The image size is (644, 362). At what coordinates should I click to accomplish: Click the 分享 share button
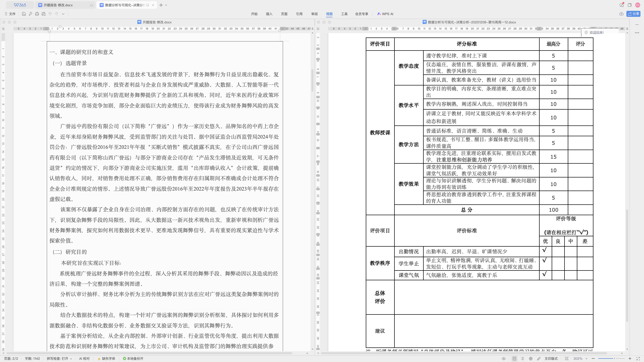[x=633, y=14]
